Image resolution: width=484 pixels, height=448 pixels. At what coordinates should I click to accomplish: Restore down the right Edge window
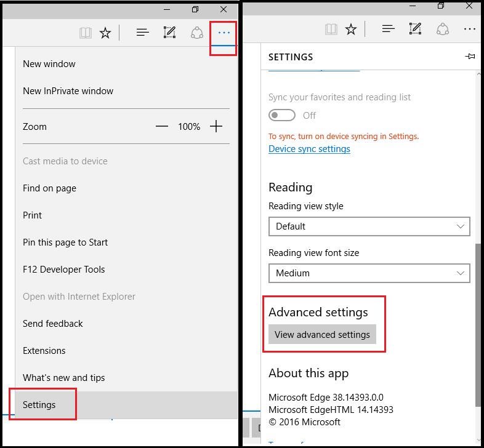pyautogui.click(x=441, y=6)
